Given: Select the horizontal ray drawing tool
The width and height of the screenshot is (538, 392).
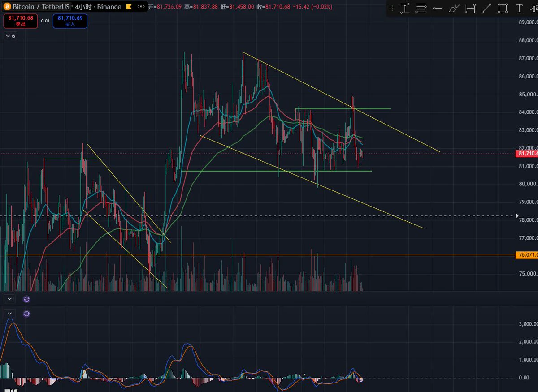Looking at the screenshot, I should click(438, 8).
